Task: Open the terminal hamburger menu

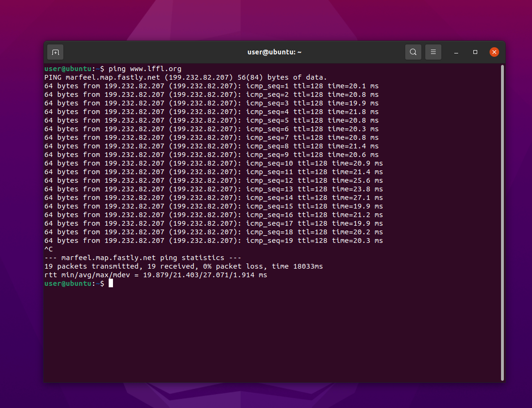Action: (x=433, y=52)
